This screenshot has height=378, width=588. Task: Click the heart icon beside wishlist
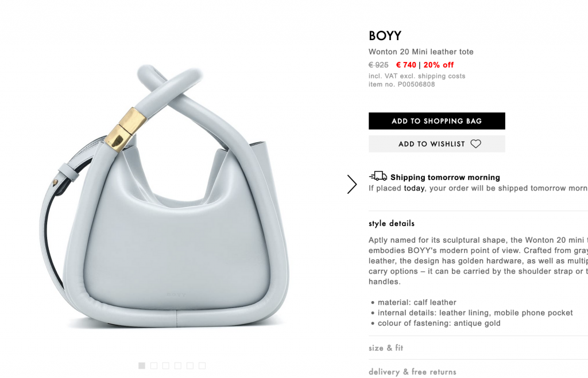tap(476, 144)
